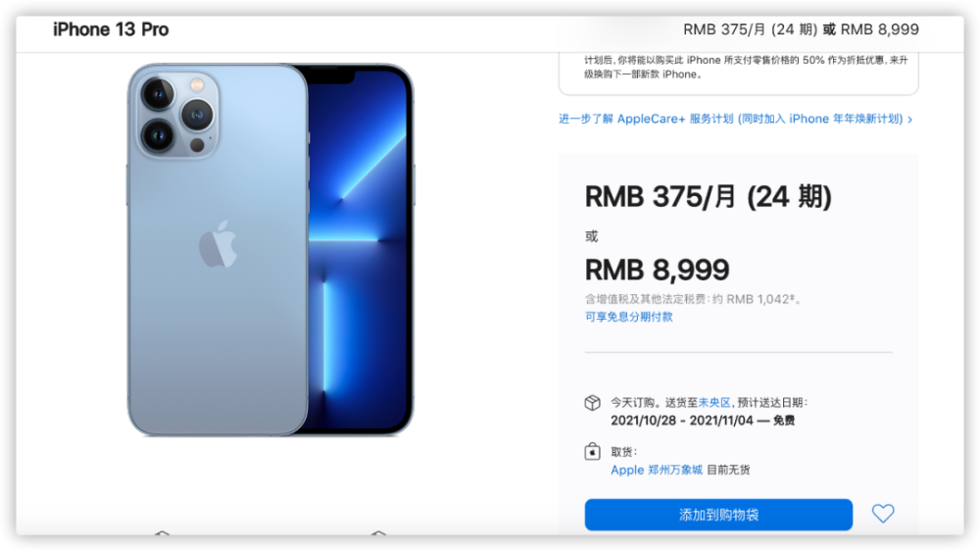Click the shipping box delivery icon

click(x=593, y=403)
